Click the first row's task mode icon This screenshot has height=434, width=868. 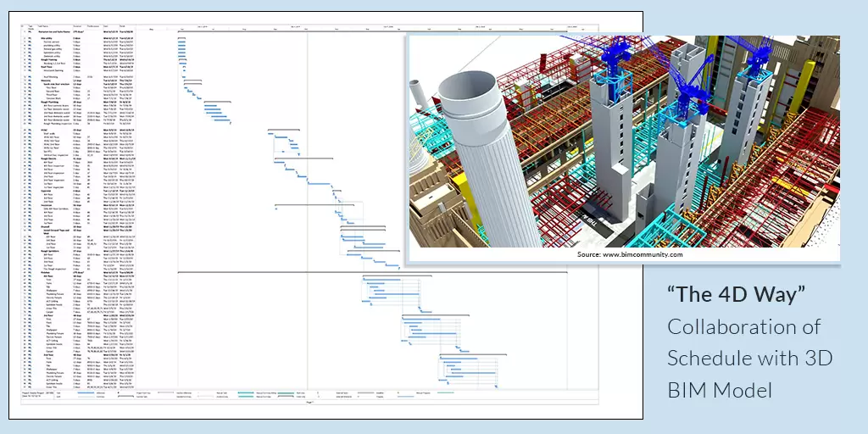[31, 33]
